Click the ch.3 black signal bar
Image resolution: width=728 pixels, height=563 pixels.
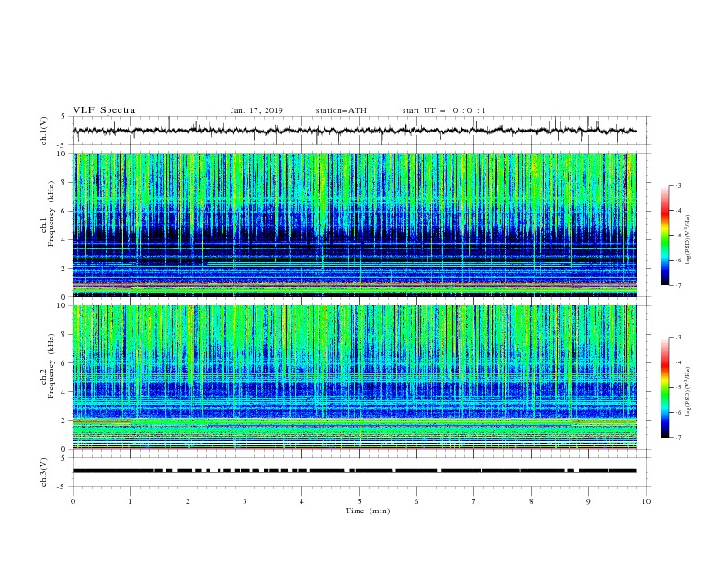coord(354,471)
